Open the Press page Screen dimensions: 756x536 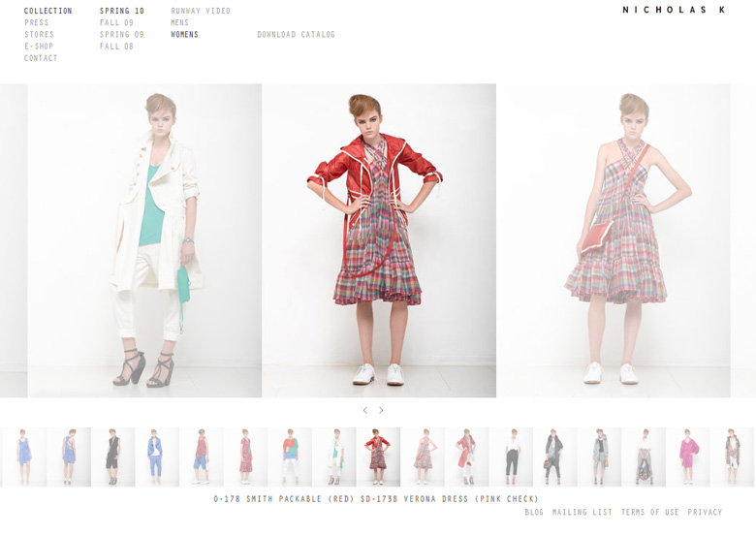37,23
